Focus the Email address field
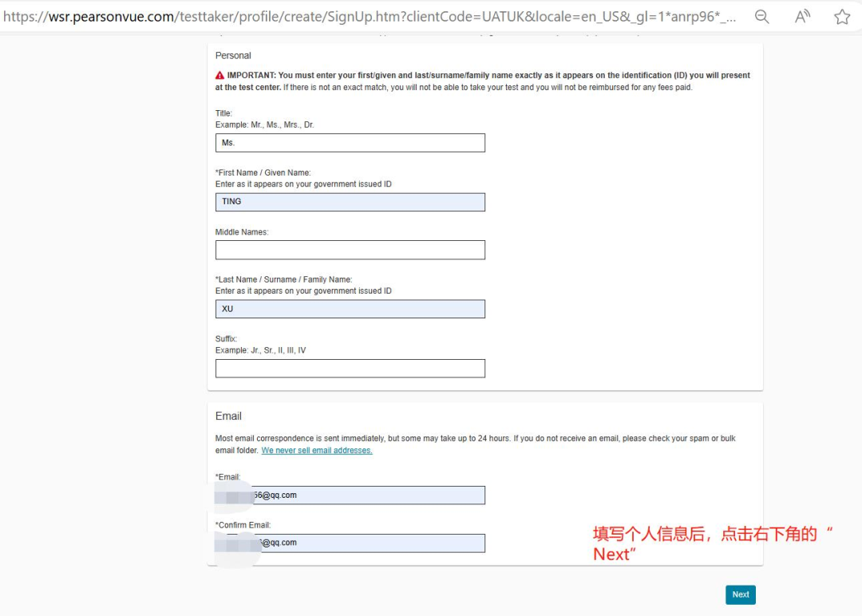This screenshot has width=862, height=616. (350, 495)
